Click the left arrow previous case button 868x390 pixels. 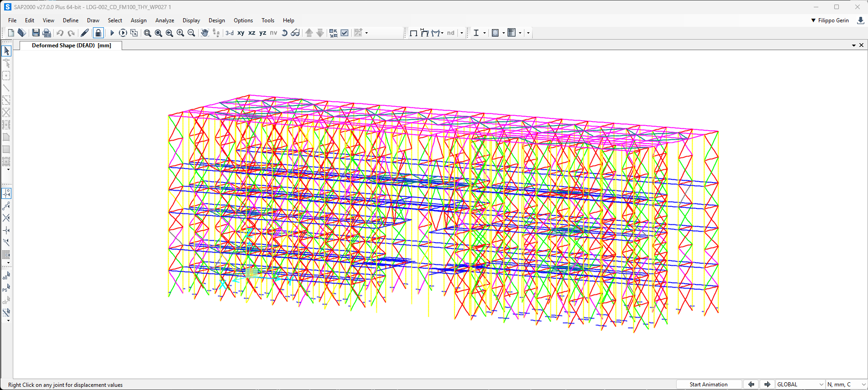click(751, 385)
